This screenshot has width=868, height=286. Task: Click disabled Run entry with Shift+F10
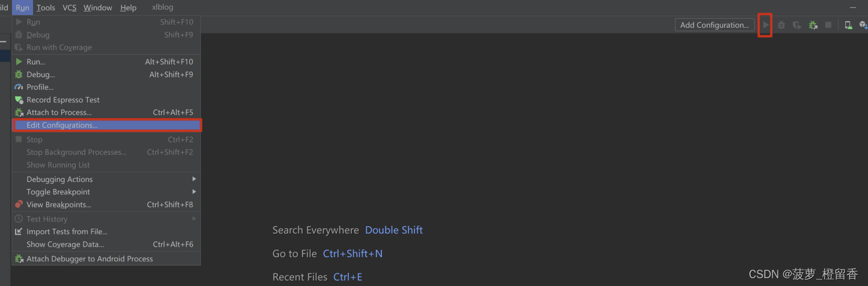(x=106, y=22)
